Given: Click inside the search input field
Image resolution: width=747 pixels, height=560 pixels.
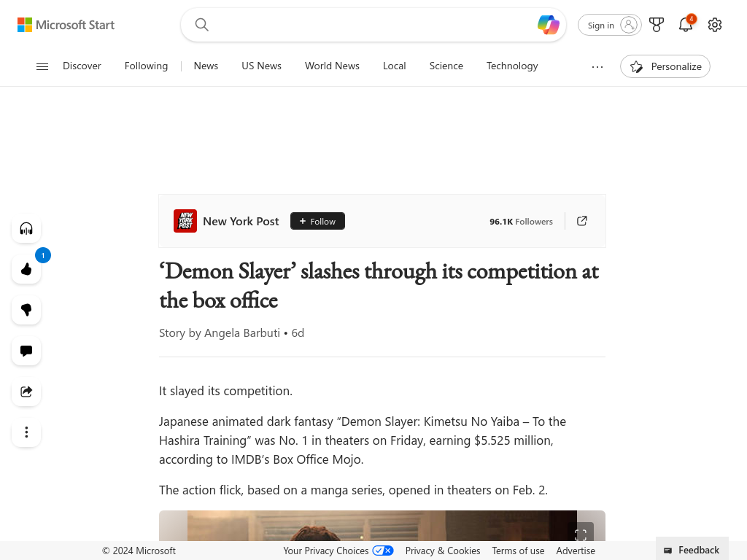Looking at the screenshot, I should click(371, 25).
